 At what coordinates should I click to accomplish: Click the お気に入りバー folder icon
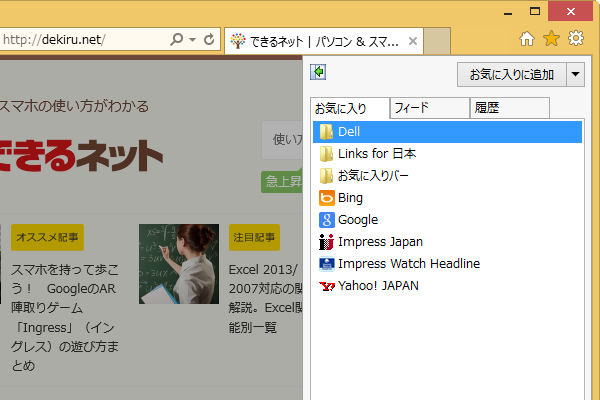(x=326, y=176)
